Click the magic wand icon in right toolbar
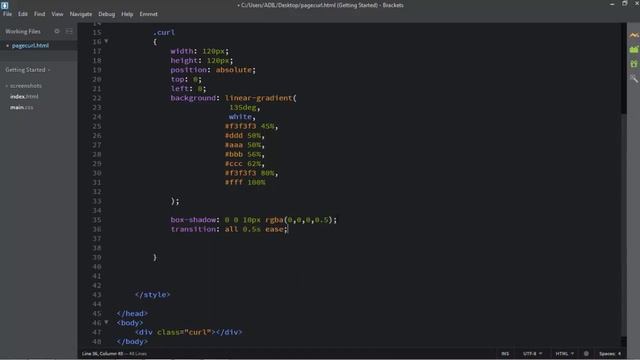Image resolution: width=640 pixels, height=360 pixels. (633, 78)
